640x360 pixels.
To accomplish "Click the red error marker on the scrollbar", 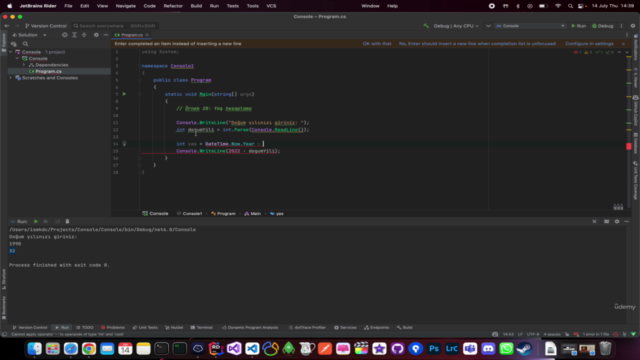I will coord(629,146).
